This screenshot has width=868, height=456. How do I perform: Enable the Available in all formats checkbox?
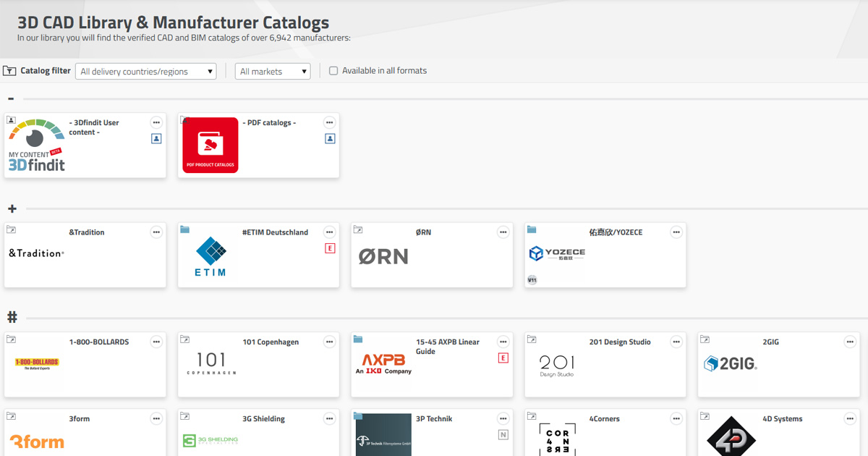pyautogui.click(x=333, y=70)
